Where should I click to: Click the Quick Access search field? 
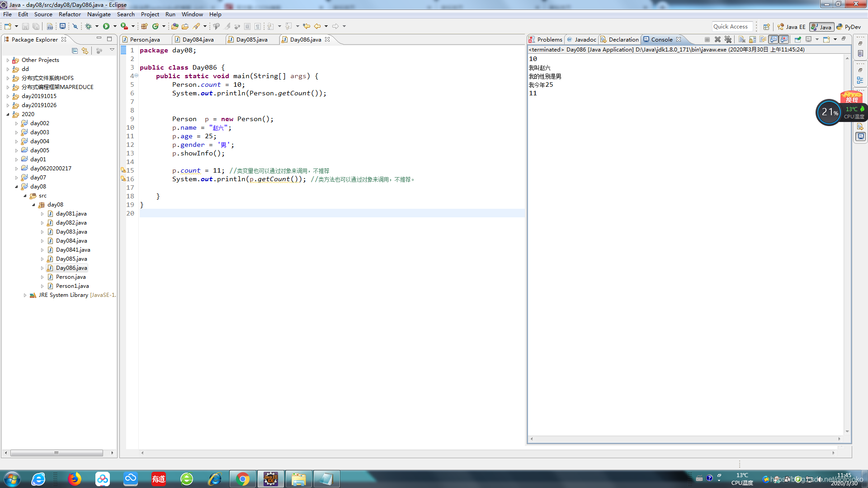point(732,26)
